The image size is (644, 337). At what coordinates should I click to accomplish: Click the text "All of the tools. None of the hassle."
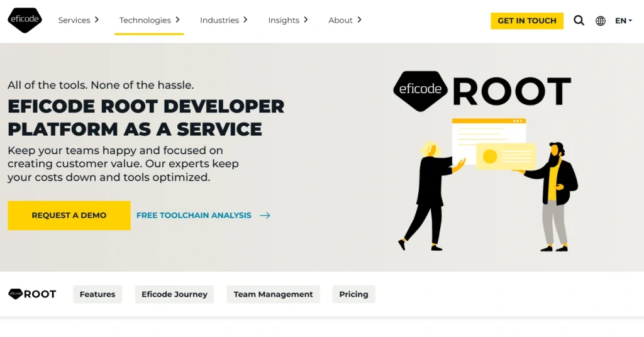(101, 85)
